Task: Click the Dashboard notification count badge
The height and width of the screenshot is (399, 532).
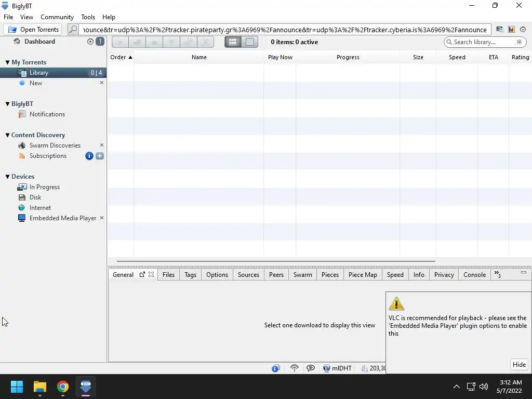Action: point(100,42)
